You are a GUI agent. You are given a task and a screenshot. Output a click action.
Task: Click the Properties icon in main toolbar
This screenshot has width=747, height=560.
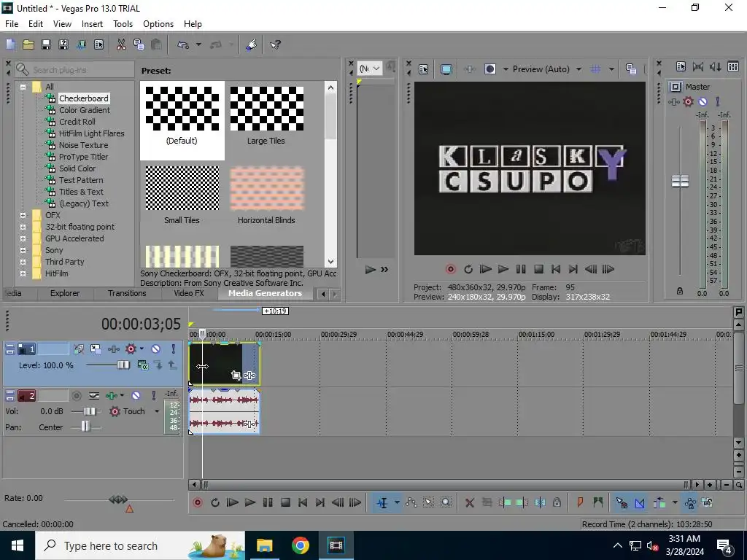(98, 44)
